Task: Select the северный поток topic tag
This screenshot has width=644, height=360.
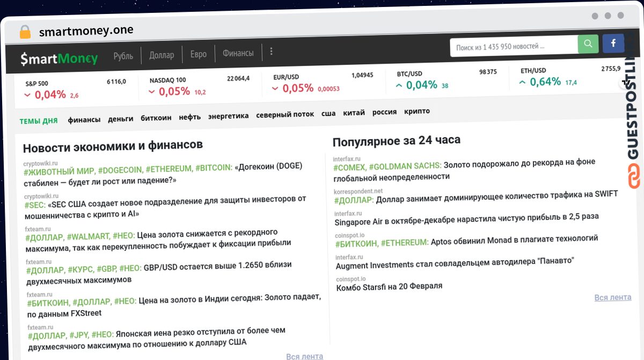Action: (285, 114)
